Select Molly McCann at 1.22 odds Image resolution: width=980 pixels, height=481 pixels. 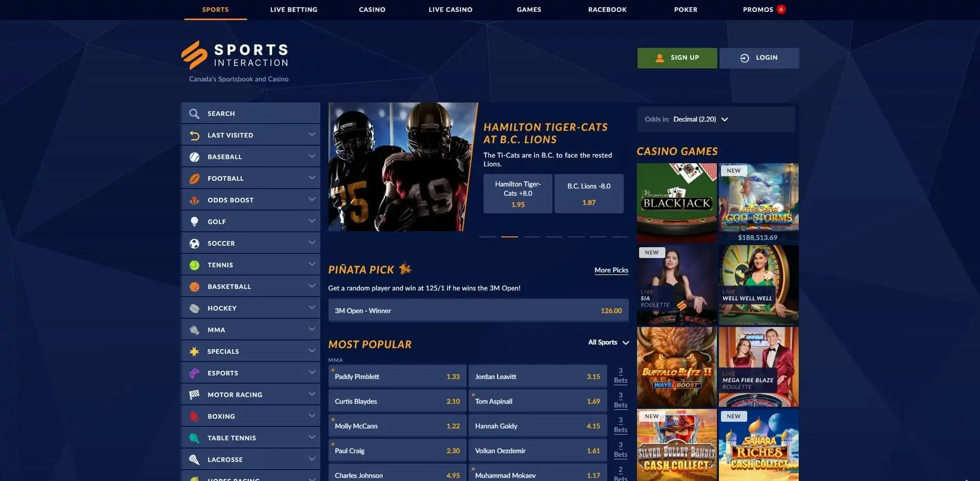[x=397, y=426]
